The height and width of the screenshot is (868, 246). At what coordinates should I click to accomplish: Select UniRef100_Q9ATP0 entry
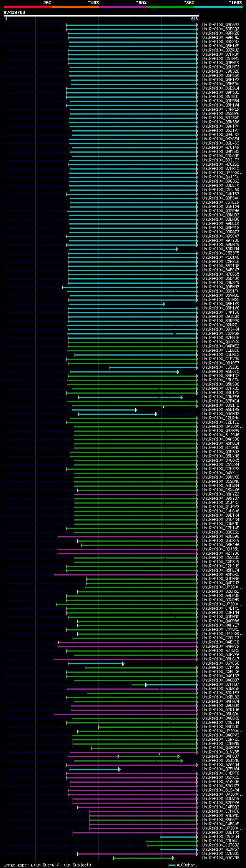(x=221, y=126)
